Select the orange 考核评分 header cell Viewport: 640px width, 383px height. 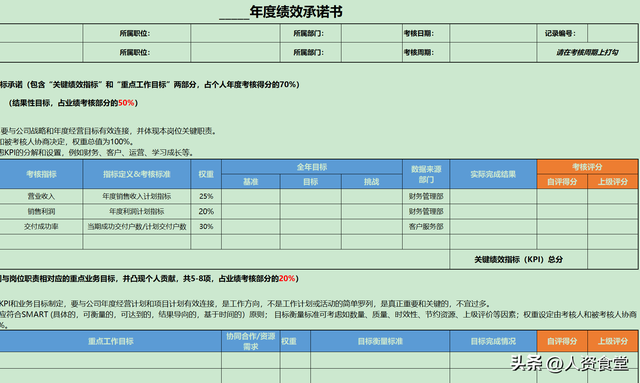pyautogui.click(x=587, y=167)
